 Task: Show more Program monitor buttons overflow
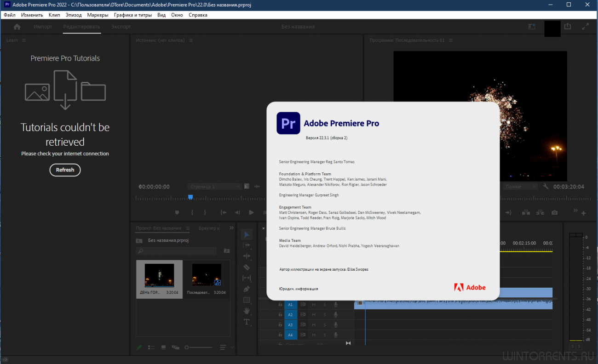[x=575, y=210]
